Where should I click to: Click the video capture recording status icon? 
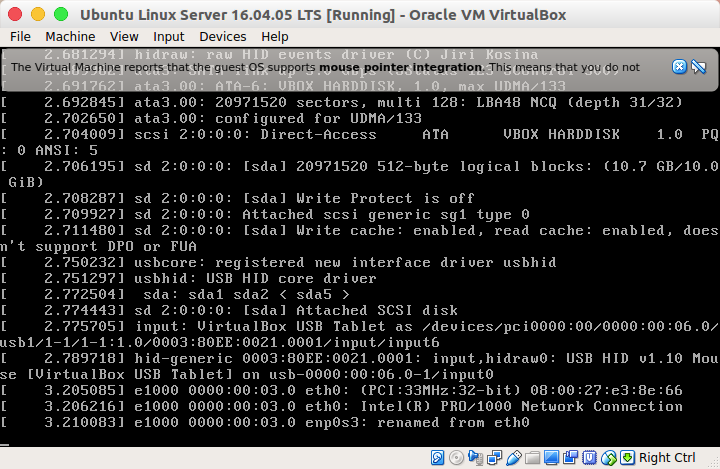coord(571,458)
